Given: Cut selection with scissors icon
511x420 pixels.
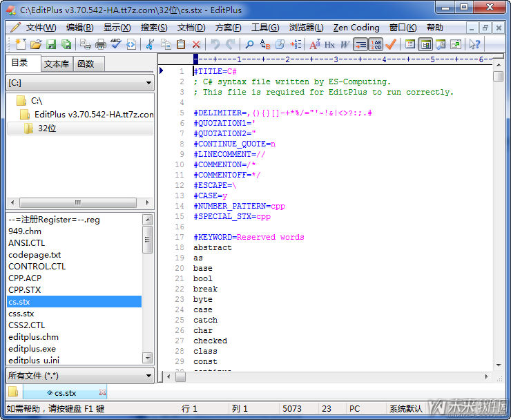Looking at the screenshot, I should (150, 44).
